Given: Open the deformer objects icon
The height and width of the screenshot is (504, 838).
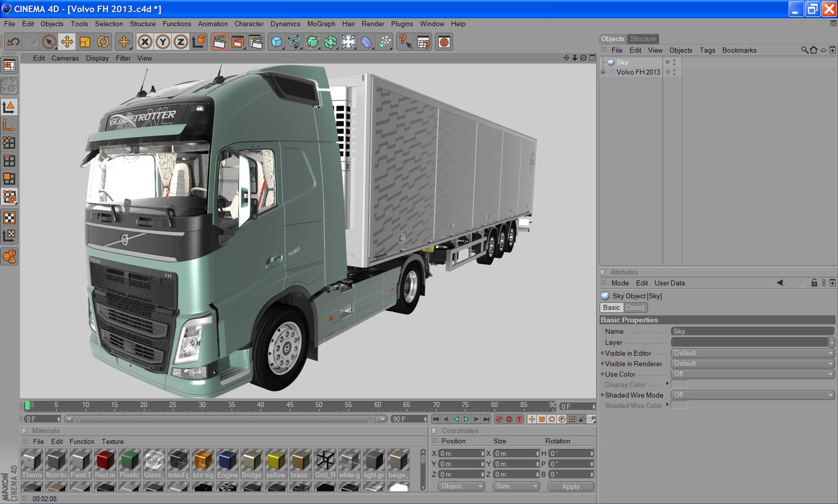Looking at the screenshot, I should coord(366,42).
